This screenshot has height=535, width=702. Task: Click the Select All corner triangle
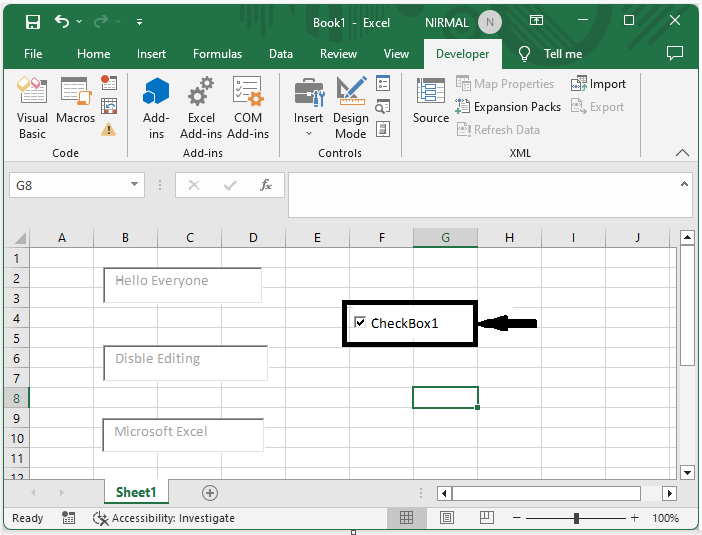(20, 237)
